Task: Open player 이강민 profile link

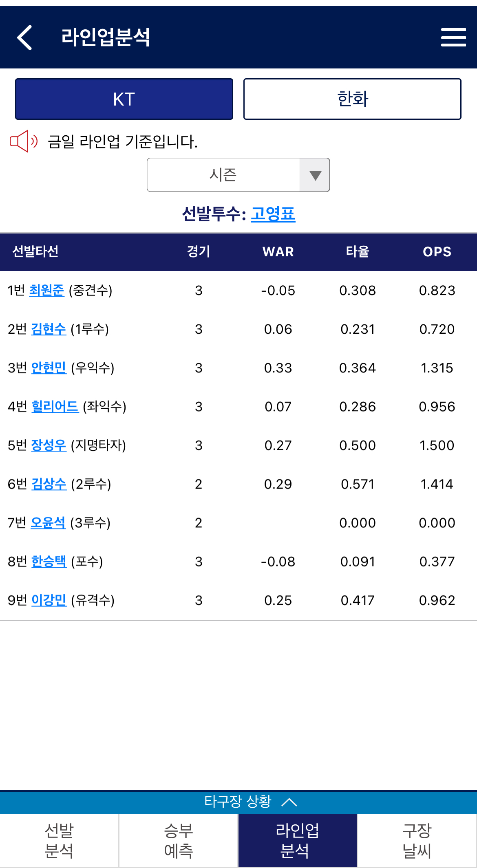Action: coord(49,600)
